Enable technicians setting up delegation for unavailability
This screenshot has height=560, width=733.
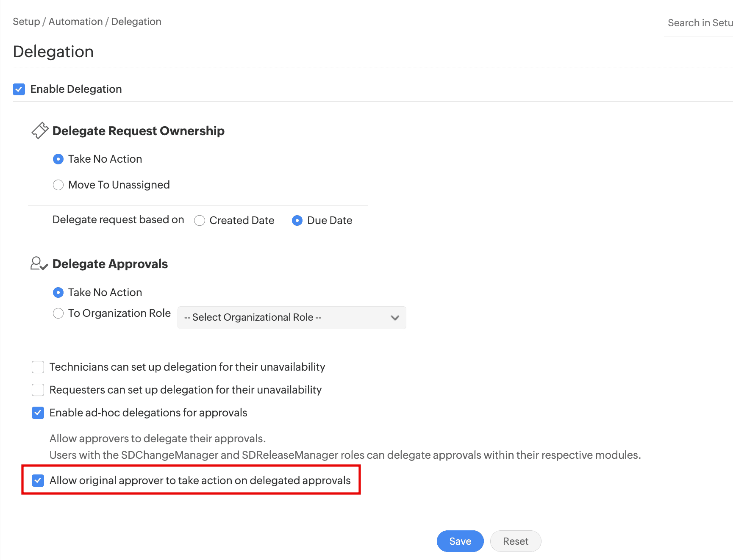coord(38,367)
